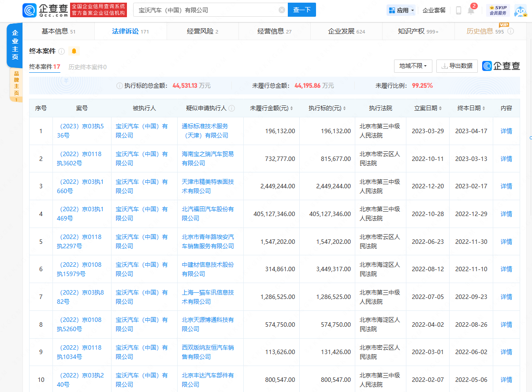Viewport: 532px width, 392px height.
Task: Clear the search box with X icon
Action: click(x=282, y=10)
